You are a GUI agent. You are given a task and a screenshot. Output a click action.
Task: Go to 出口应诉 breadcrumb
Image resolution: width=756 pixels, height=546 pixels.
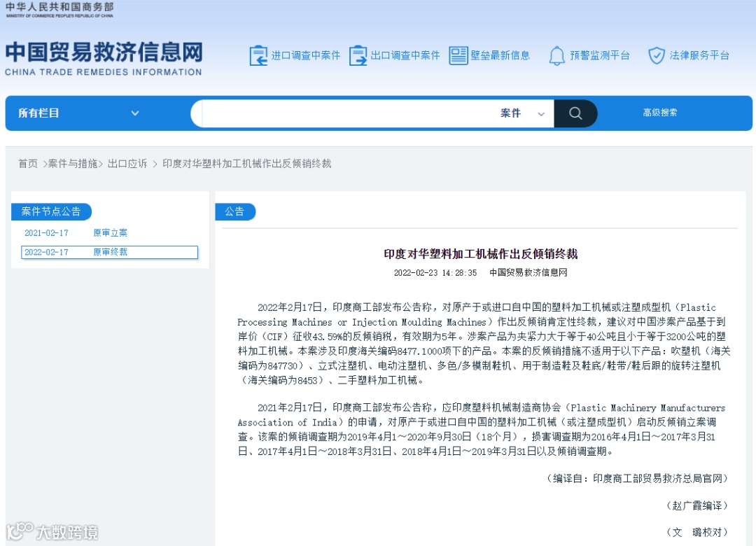tap(127, 164)
